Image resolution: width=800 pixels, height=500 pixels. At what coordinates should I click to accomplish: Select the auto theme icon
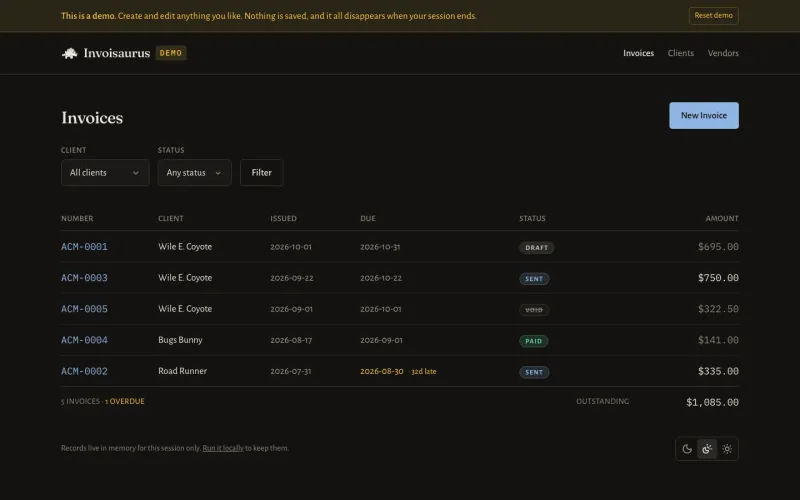click(707, 449)
